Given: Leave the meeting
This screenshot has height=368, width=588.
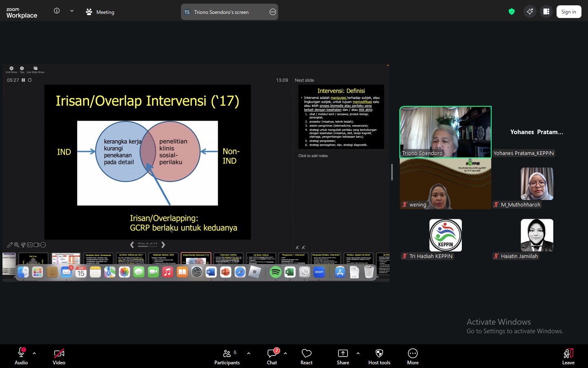Looking at the screenshot, I should [568, 356].
